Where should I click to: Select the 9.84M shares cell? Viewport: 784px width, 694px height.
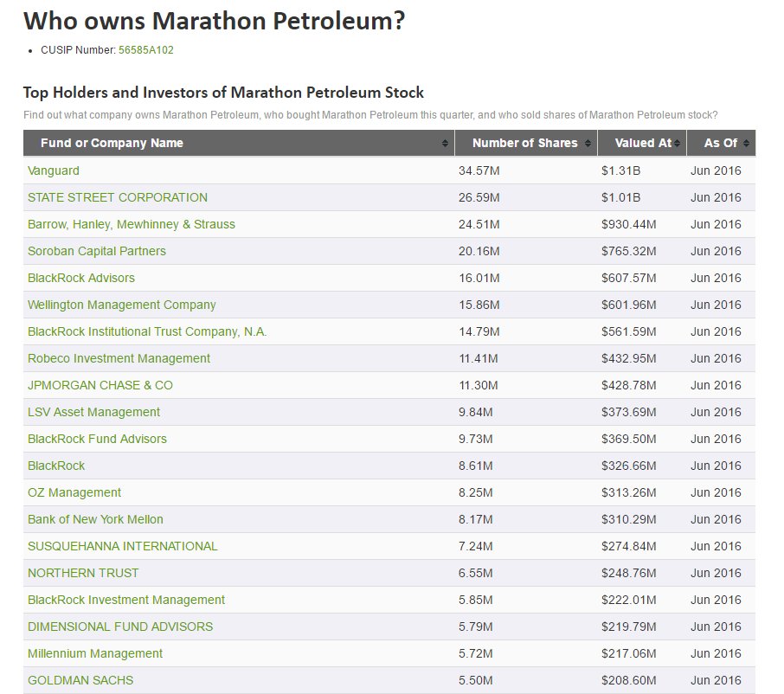tap(526, 412)
